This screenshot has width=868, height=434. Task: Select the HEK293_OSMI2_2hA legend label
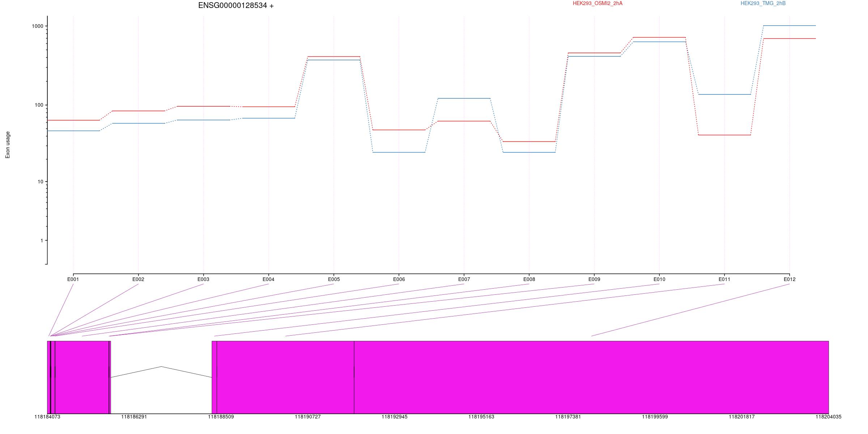[597, 3]
